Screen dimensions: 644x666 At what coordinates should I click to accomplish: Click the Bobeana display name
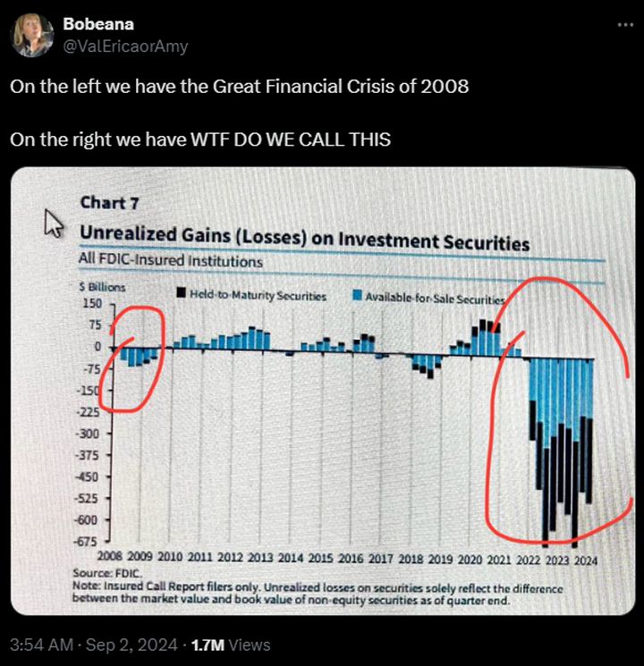point(98,24)
